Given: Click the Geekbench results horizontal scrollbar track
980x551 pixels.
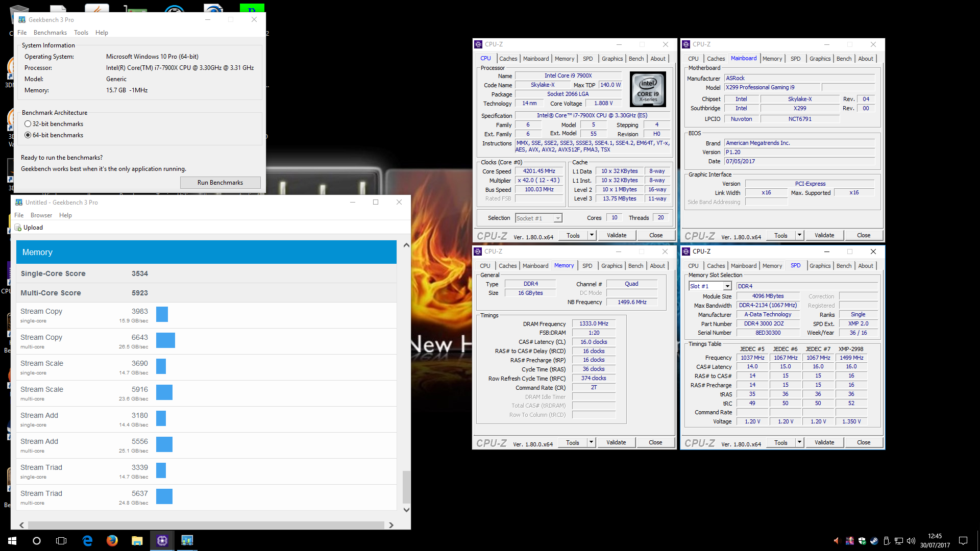Looking at the screenshot, I should point(206,525).
